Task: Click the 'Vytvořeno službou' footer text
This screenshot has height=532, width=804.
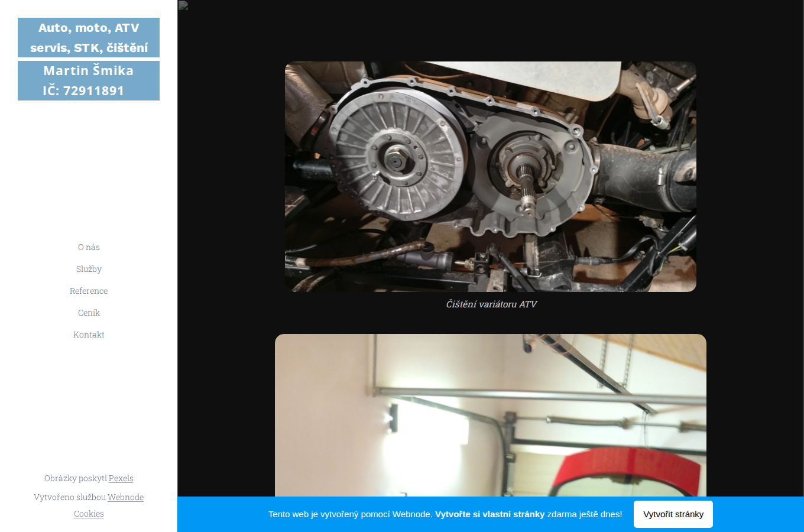Action: [70, 497]
